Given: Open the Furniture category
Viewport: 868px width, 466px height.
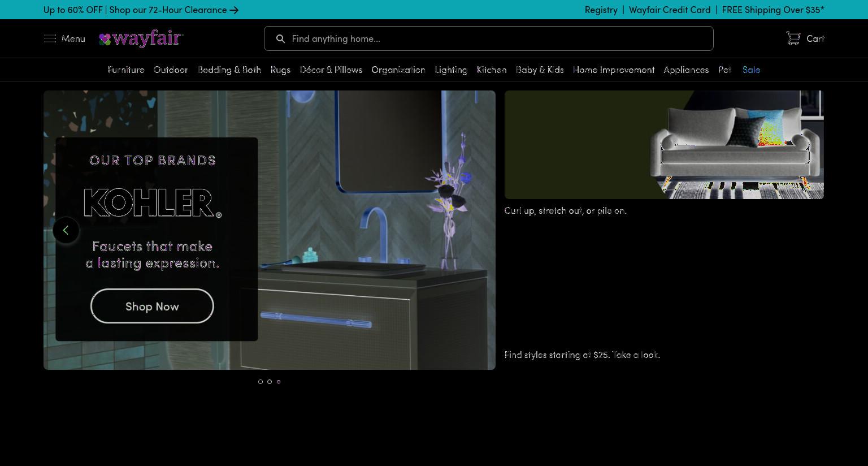Looking at the screenshot, I should [x=126, y=70].
